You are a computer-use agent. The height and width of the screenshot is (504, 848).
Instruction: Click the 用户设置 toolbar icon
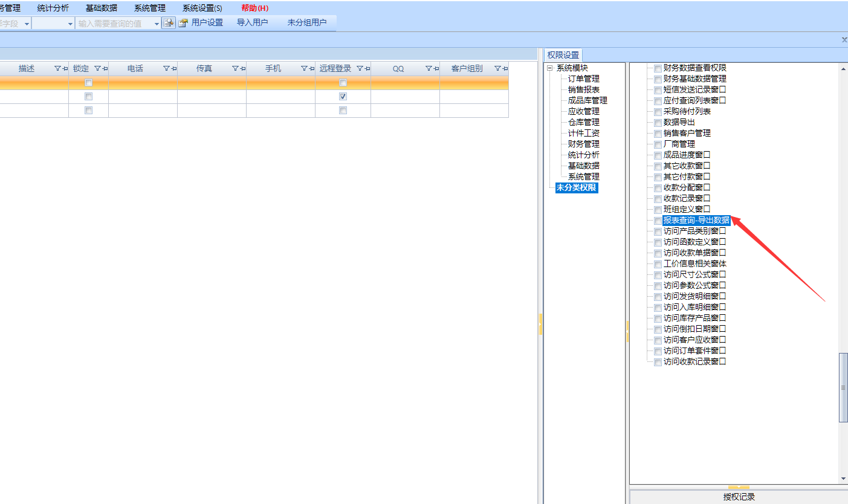point(183,23)
